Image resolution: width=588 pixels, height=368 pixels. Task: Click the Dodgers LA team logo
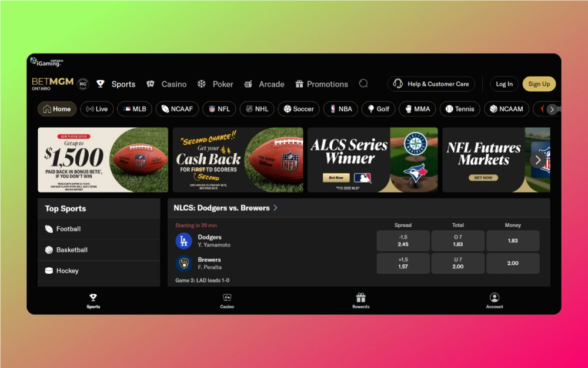(183, 241)
